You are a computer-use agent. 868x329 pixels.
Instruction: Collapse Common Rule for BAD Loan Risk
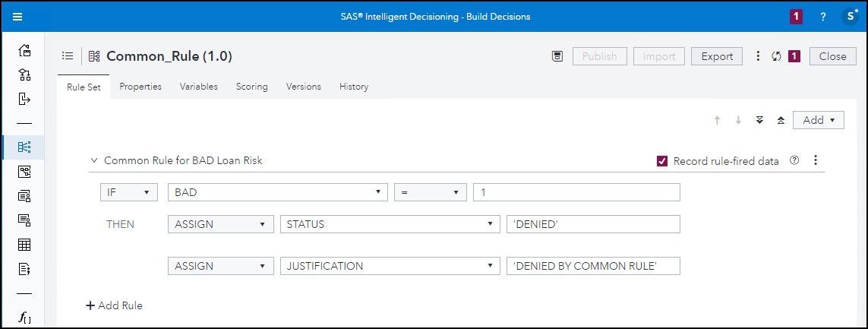pyautogui.click(x=94, y=160)
